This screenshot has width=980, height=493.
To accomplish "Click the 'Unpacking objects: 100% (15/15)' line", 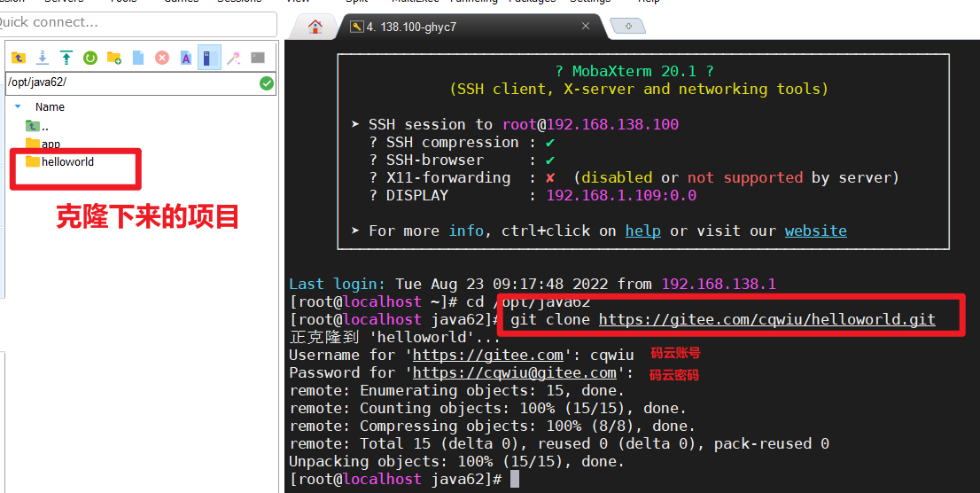I will click(457, 462).
